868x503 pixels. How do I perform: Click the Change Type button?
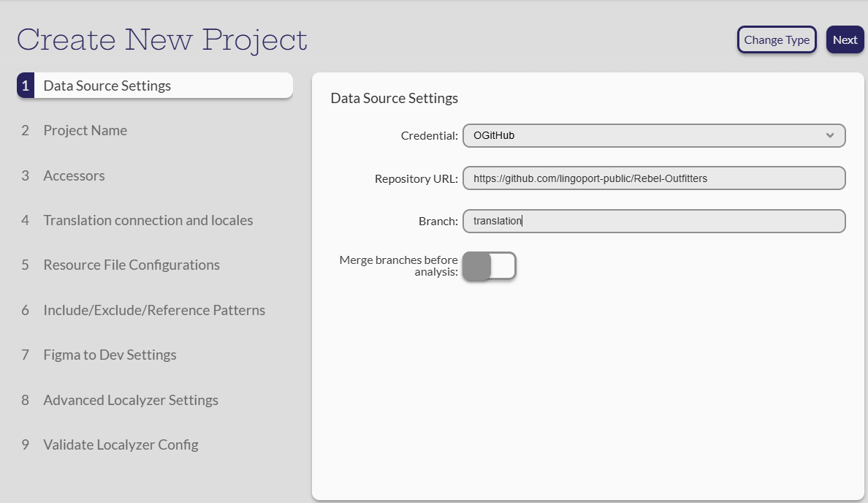776,40
